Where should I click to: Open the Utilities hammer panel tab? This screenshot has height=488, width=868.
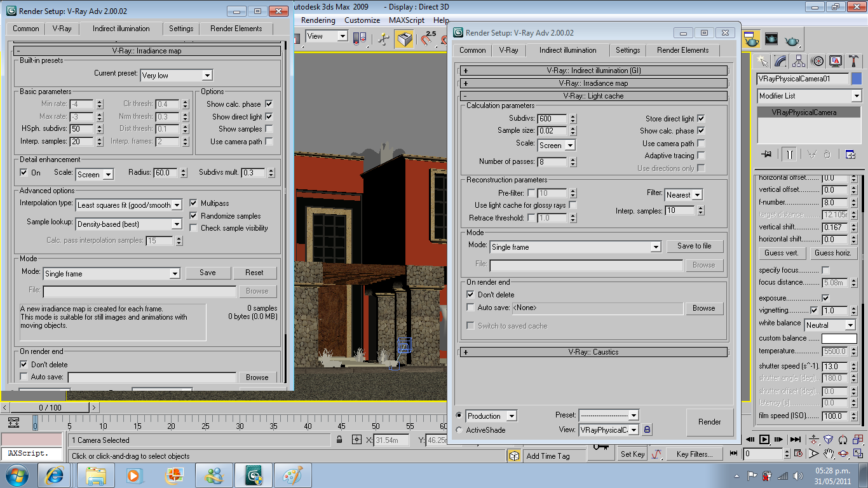(855, 61)
